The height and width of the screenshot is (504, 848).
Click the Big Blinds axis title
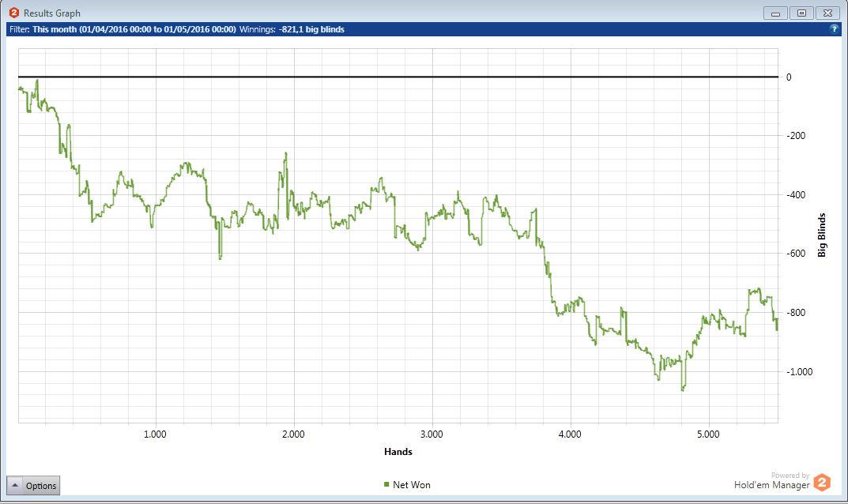coord(822,235)
